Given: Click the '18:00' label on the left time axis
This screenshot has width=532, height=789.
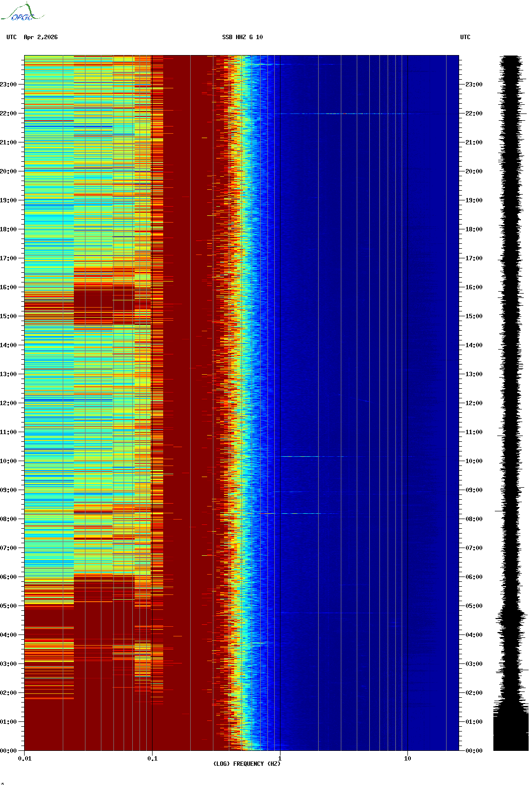Looking at the screenshot, I should [x=9, y=229].
